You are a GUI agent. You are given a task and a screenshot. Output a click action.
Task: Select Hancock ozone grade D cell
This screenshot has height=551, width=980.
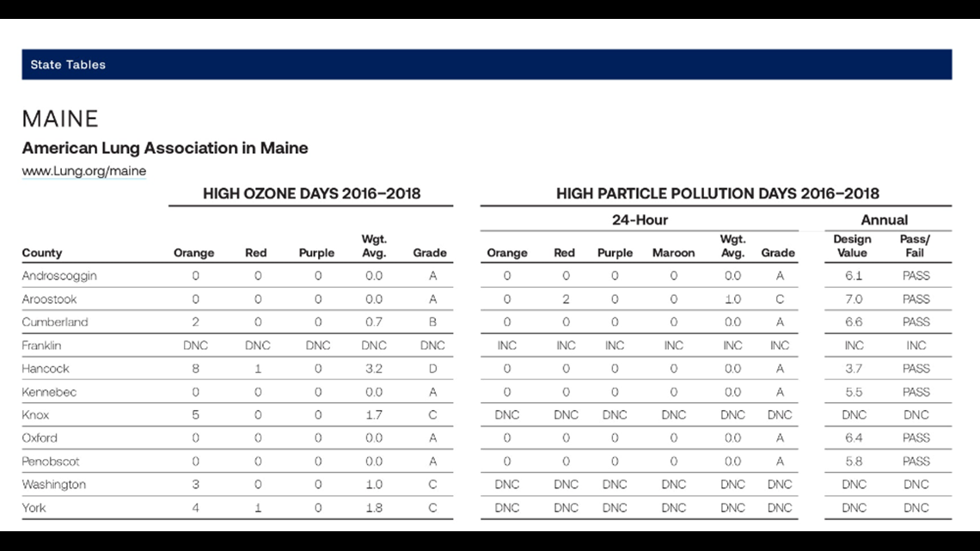[x=432, y=369]
